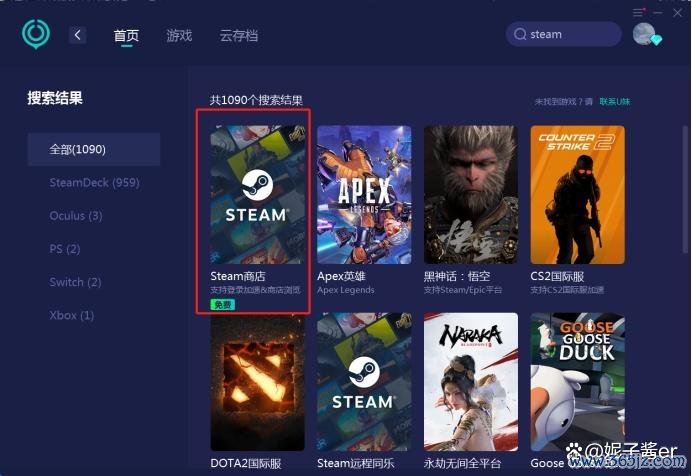Viewport: 692px width, 476px height.
Task: Open the Steam远程同乐 cover thumbnail
Action: [x=364, y=382]
